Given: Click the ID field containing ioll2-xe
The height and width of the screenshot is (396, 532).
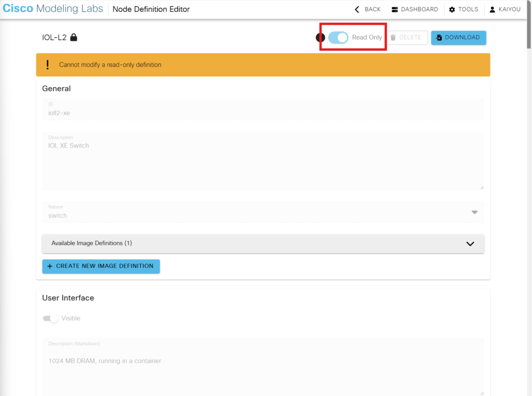Looking at the screenshot, I should [263, 110].
